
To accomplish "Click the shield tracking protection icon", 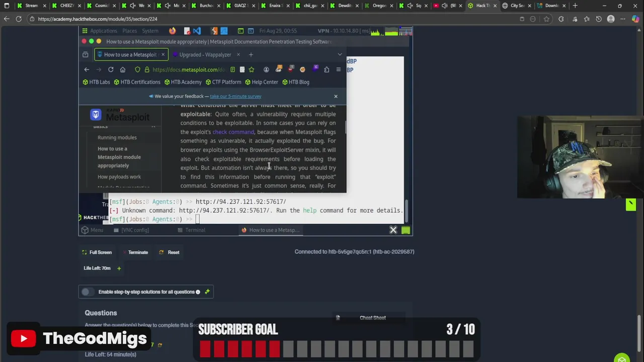I will point(137,69).
